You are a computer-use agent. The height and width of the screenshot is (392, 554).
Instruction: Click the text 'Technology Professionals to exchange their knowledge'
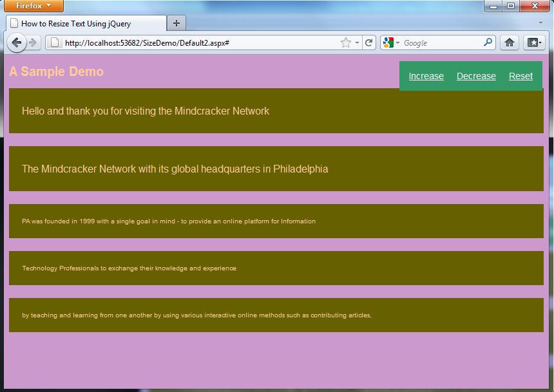pos(129,268)
